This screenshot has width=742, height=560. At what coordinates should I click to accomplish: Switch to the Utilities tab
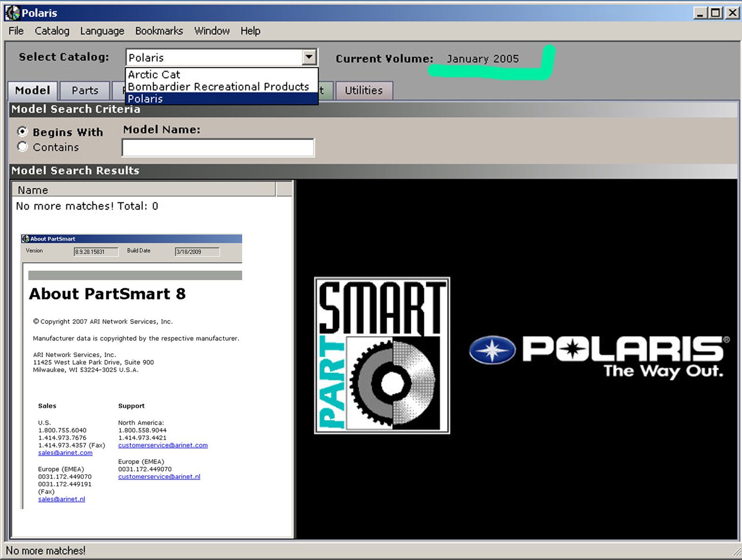click(363, 90)
